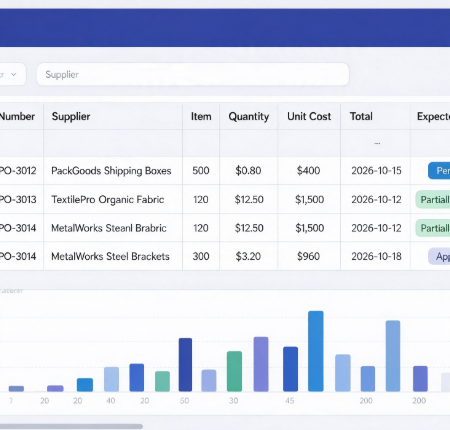Viewport: 450px width, 430px height.
Task: Click the $0.80 value cell
Action: 248,171
